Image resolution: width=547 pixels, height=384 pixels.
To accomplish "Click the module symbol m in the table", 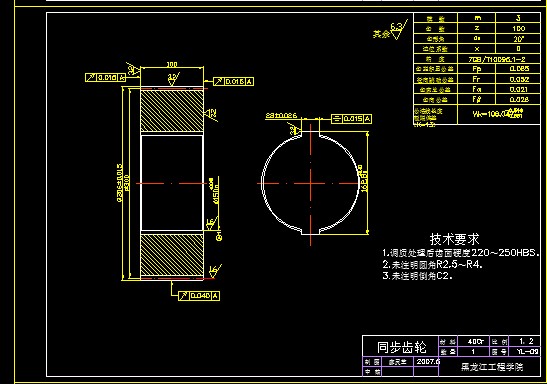I will (x=477, y=18).
